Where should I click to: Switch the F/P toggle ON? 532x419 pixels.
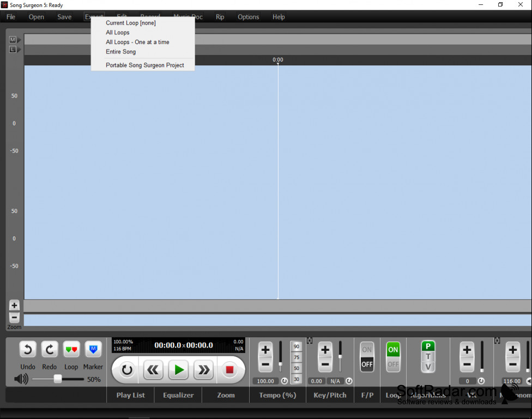pyautogui.click(x=367, y=349)
